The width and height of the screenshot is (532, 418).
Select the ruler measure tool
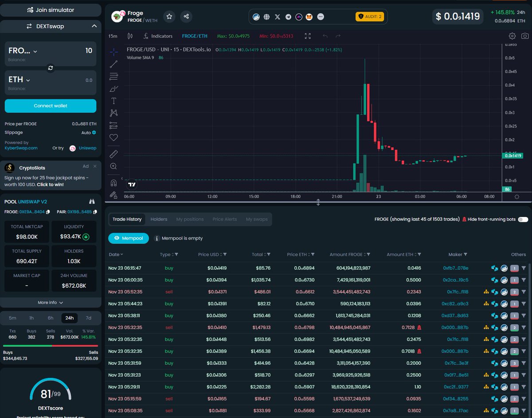[x=113, y=154]
